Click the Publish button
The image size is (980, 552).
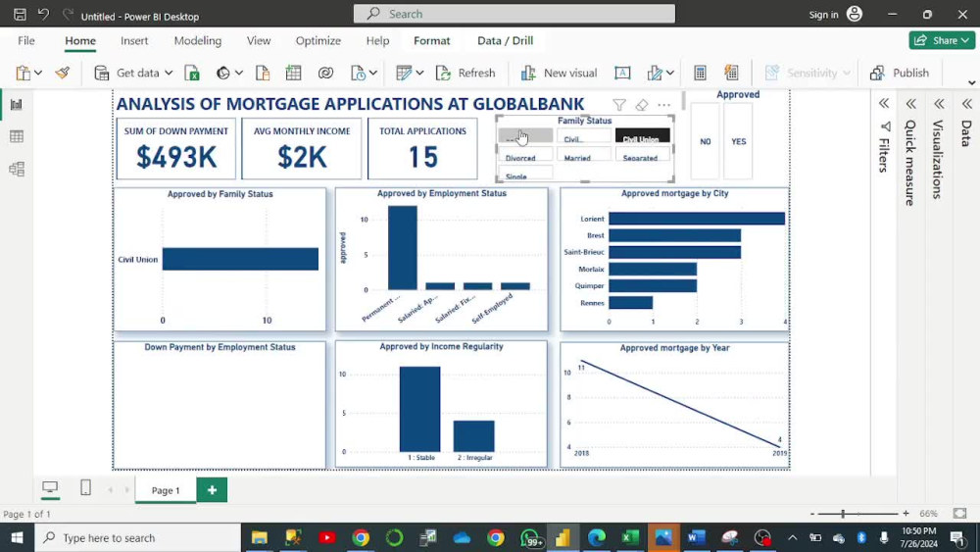pos(900,74)
